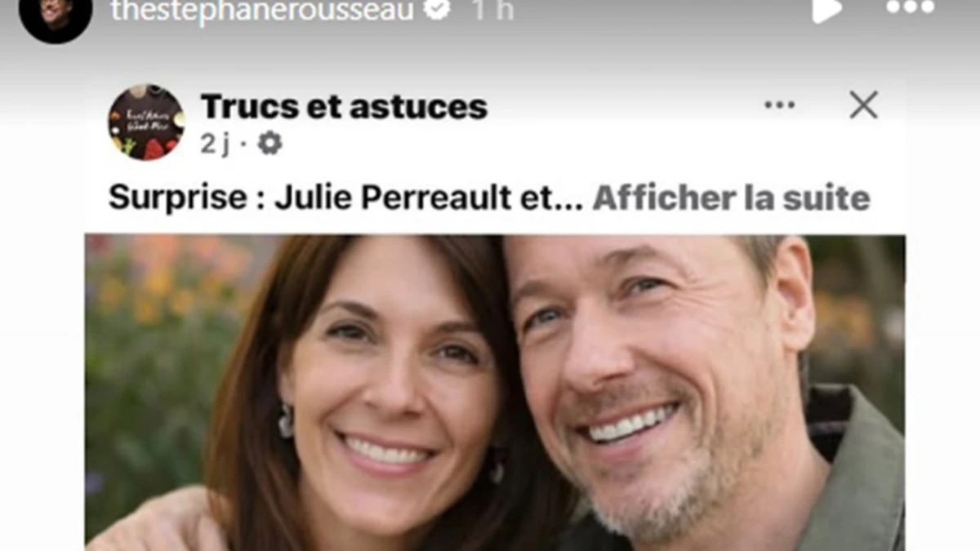Viewport: 980px width, 551px height.
Task: Resume the story with the play button
Action: pos(826,9)
